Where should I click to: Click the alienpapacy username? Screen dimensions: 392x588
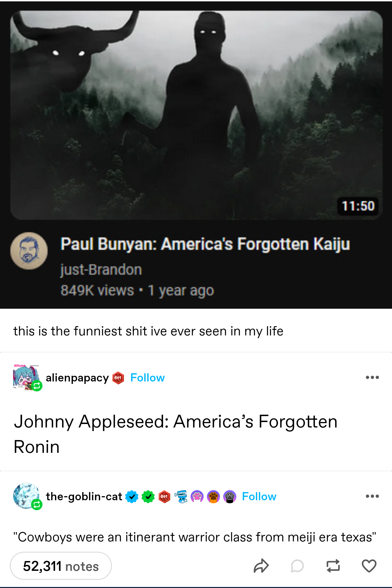[77, 378]
